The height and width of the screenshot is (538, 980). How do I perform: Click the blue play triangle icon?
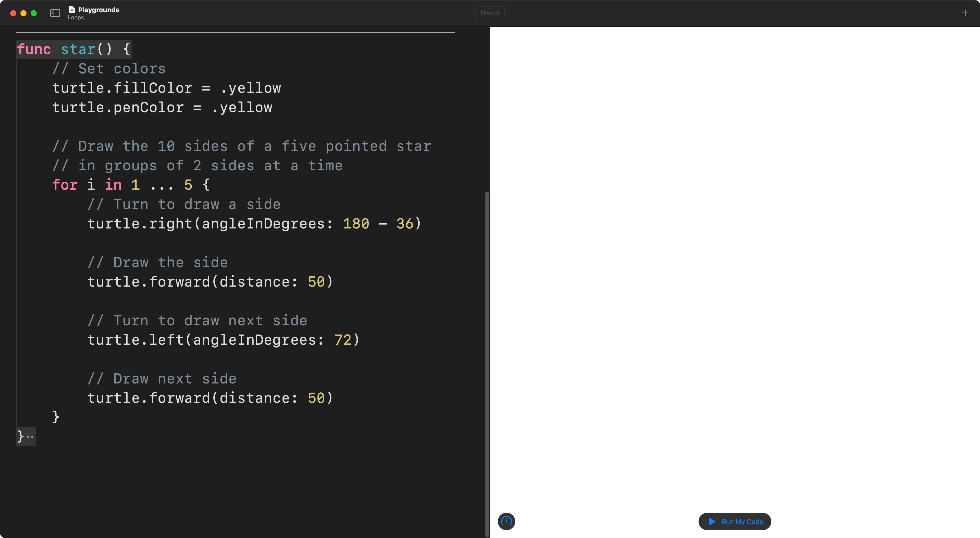(x=712, y=521)
